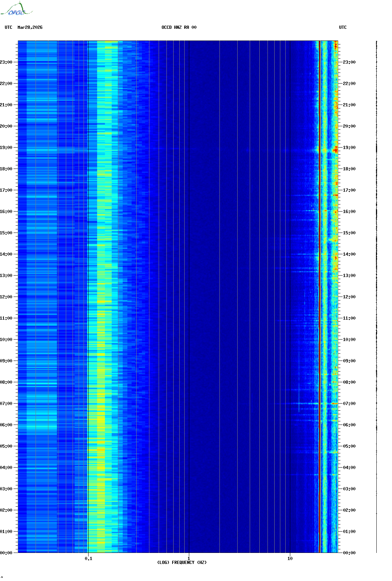The image size is (392, 581).
Task: Click the 0.1 frequency tick label
Action: point(88,559)
